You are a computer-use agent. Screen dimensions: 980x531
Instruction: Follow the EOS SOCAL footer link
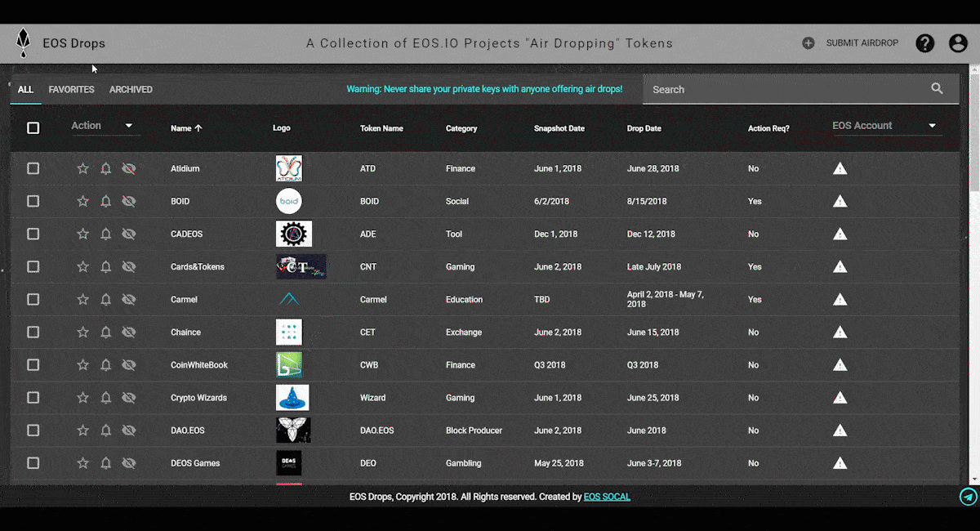(x=607, y=497)
